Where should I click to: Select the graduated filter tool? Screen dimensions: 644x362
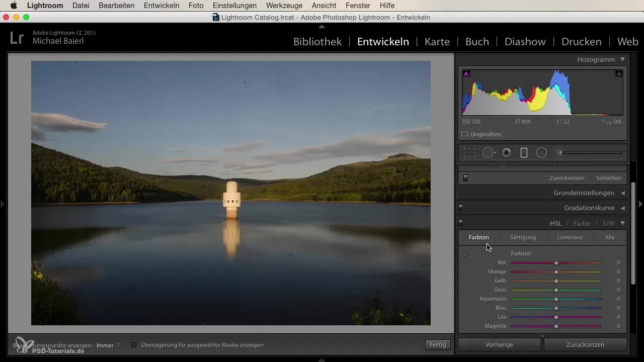pos(524,153)
